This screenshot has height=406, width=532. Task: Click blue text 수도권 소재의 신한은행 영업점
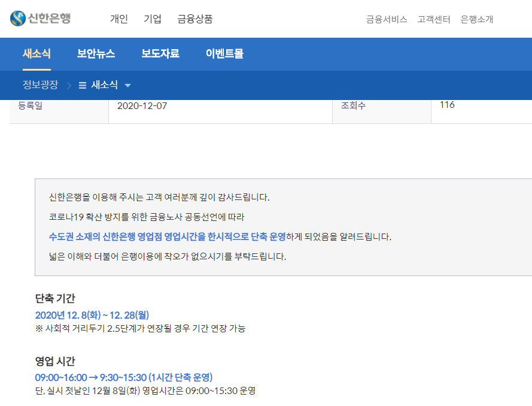click(168, 237)
